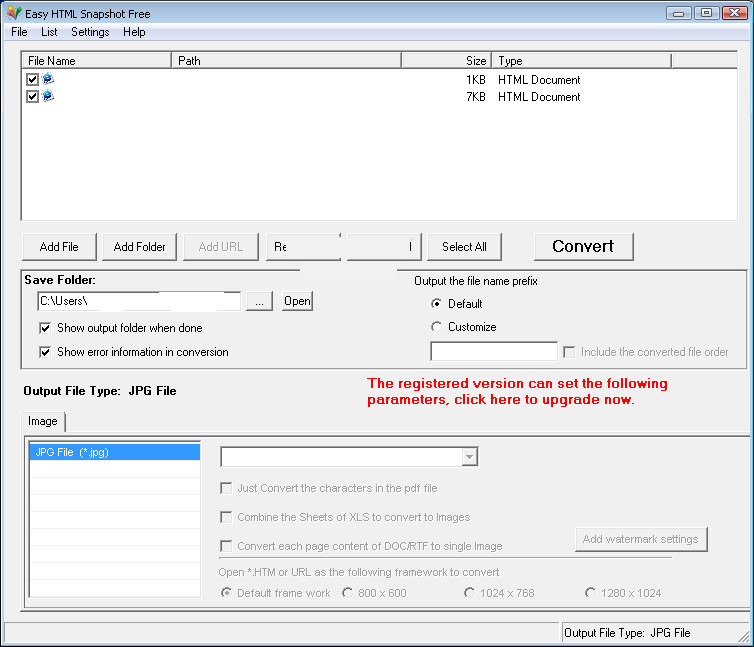The height and width of the screenshot is (647, 754).
Task: Browse for save folder with the ... button
Action: click(259, 301)
